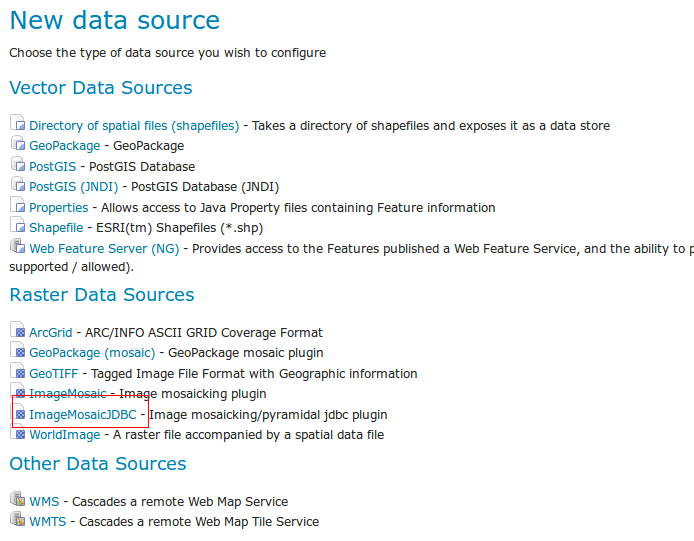This screenshot has height=541, width=694.
Task: Open the PostGIS (JNDI) link
Action: click(73, 187)
